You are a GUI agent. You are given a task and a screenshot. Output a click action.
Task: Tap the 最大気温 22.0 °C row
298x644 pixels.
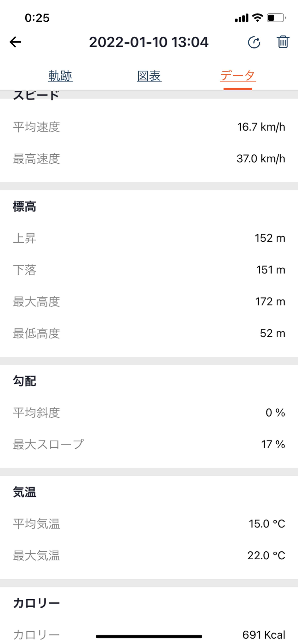(149, 555)
